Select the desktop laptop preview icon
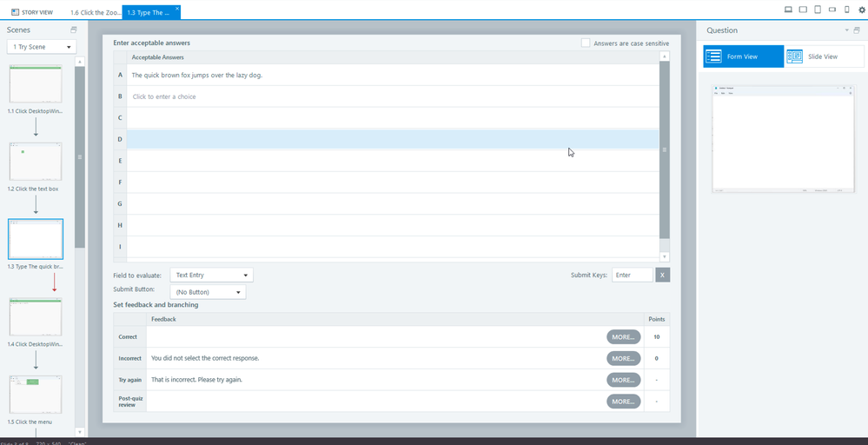 [x=788, y=10]
